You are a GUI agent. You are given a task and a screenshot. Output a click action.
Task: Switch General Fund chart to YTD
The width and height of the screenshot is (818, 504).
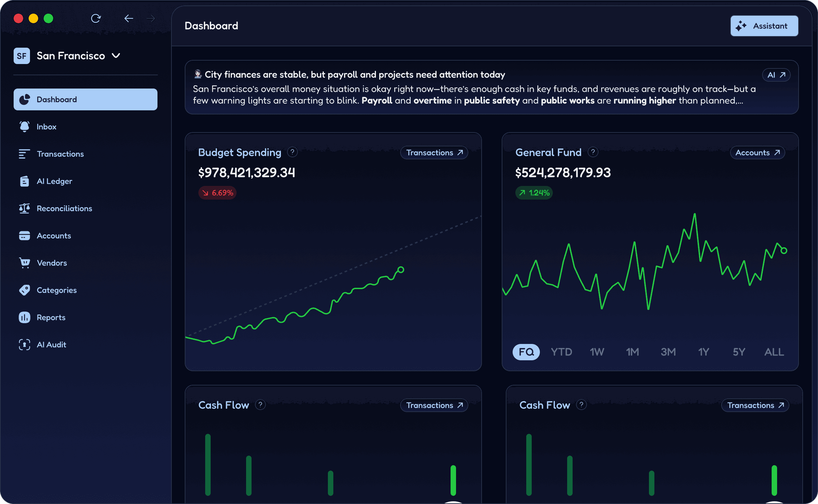click(561, 352)
